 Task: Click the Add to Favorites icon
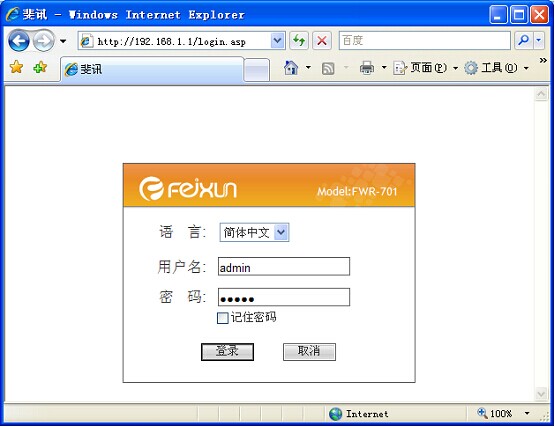click(40, 67)
